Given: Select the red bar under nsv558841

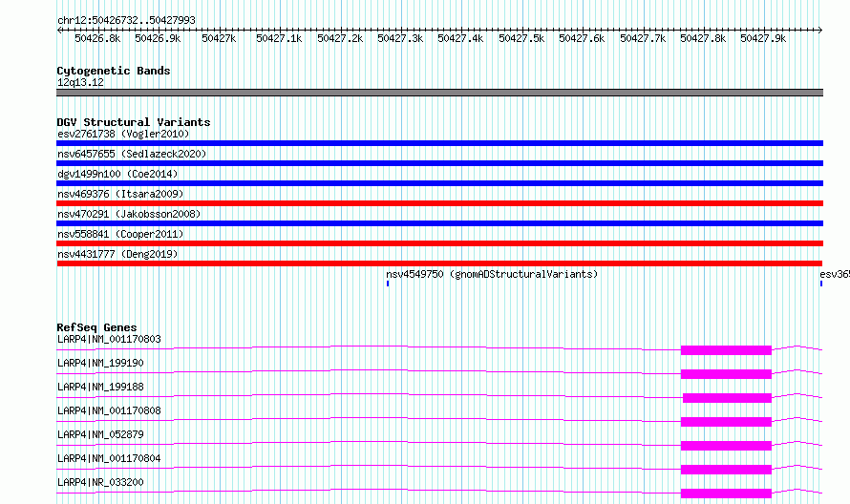Looking at the screenshot, I should [439, 243].
